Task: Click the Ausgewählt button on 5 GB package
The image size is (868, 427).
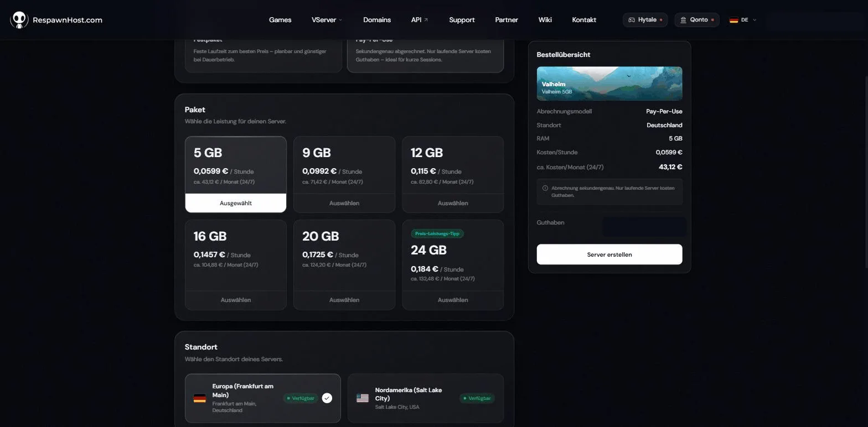Action: 236,203
